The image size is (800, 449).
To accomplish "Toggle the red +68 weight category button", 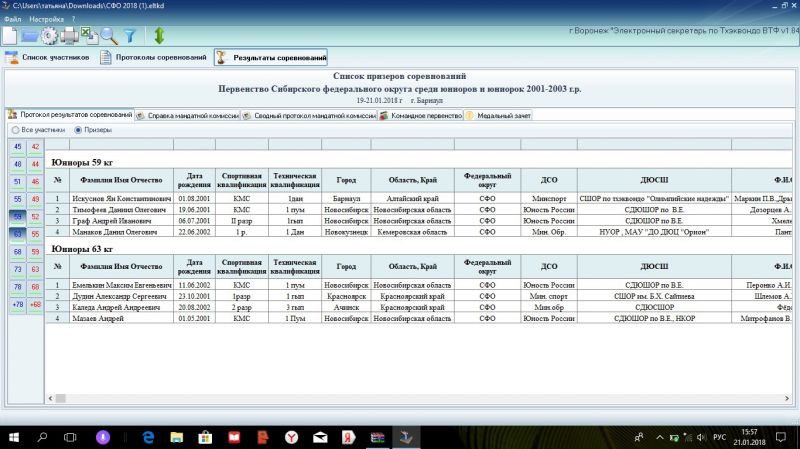I will click(35, 304).
